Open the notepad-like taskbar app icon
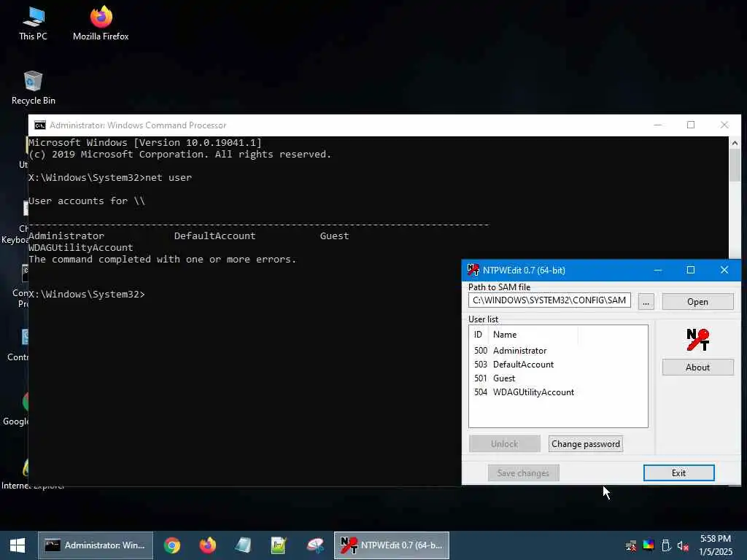747x560 pixels. pos(243,545)
